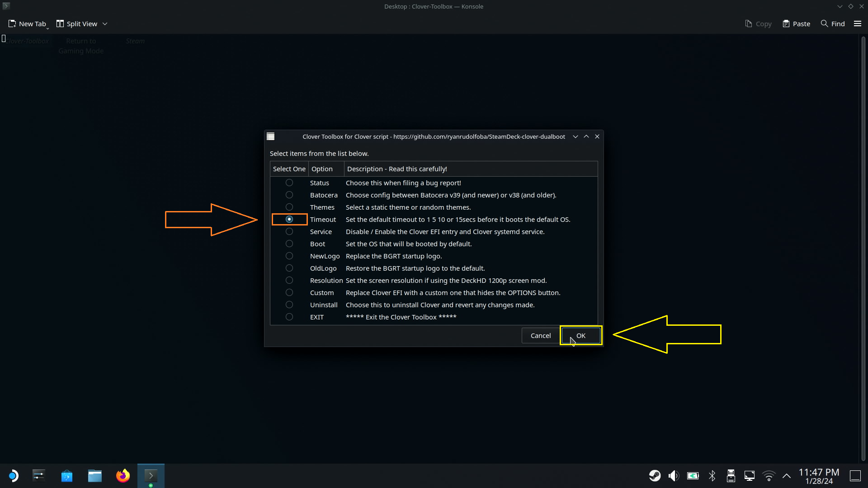Open the volume tray icon
This screenshot has height=488, width=868.
674,476
